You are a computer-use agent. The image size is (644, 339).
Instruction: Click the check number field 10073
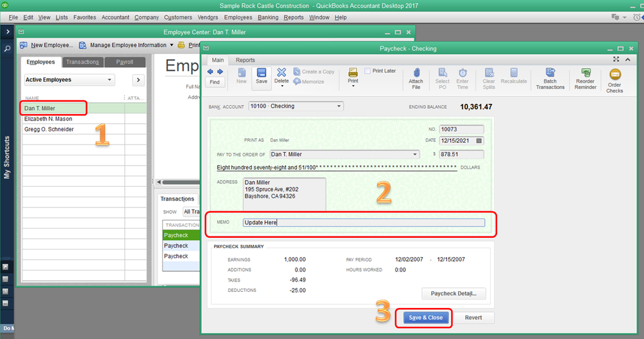461,130
